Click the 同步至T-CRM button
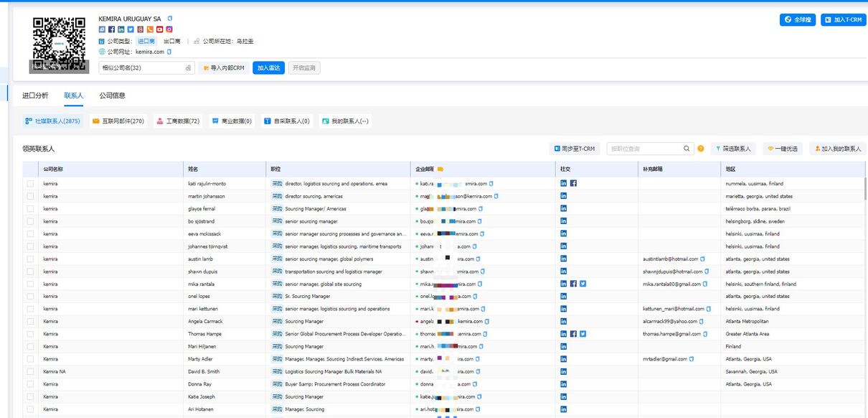The image size is (868, 418). point(575,149)
